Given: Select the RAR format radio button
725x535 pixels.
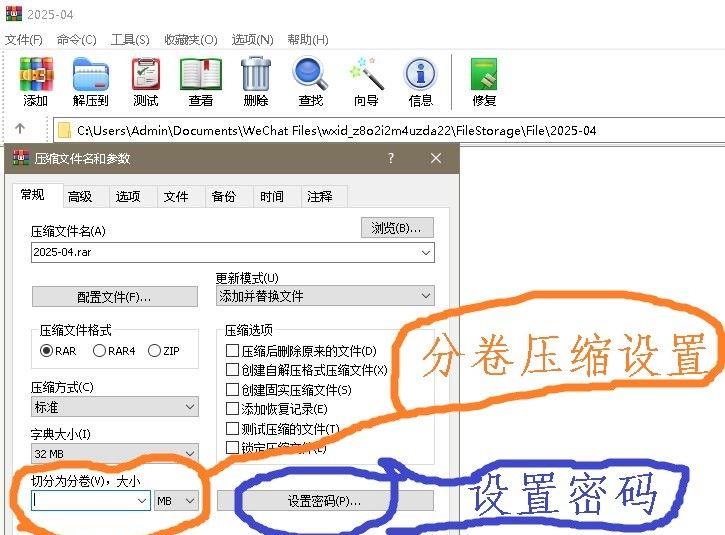Looking at the screenshot, I should 46,351.
